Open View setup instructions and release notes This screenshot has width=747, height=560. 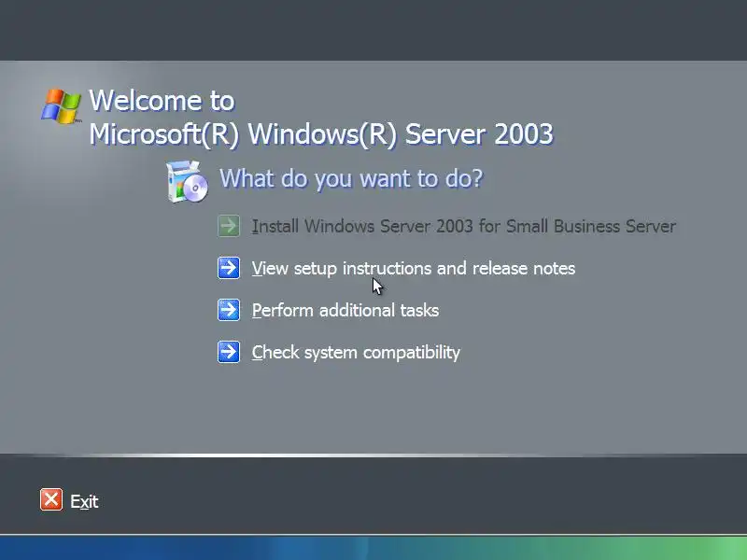[413, 268]
